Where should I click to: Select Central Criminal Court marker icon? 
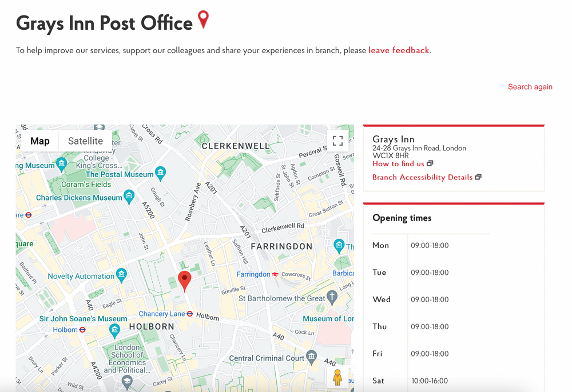[311, 357]
